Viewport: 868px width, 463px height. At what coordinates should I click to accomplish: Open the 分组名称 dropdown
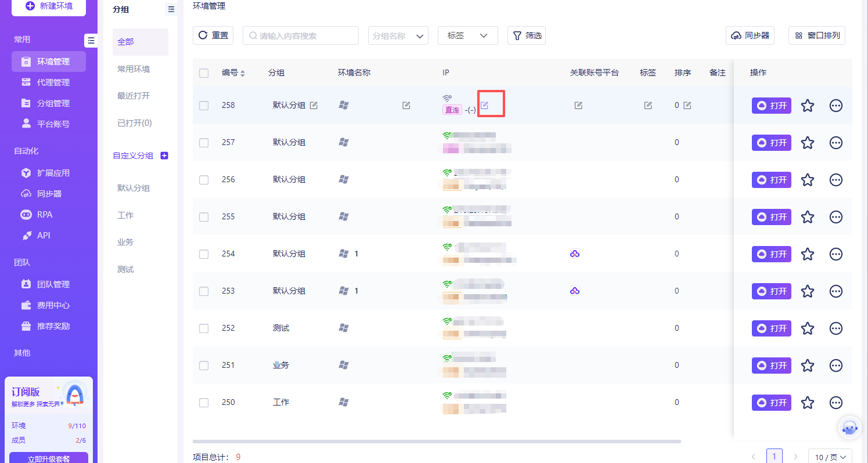click(398, 35)
